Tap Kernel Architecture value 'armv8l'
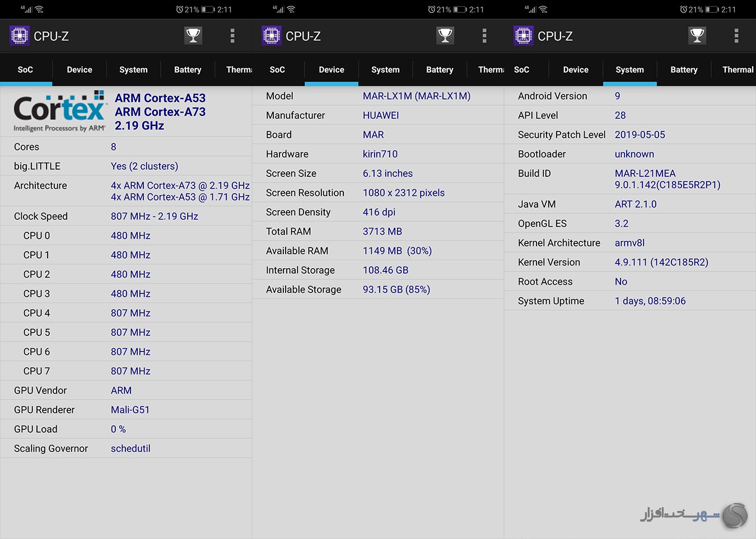The image size is (756, 539). 629,243
